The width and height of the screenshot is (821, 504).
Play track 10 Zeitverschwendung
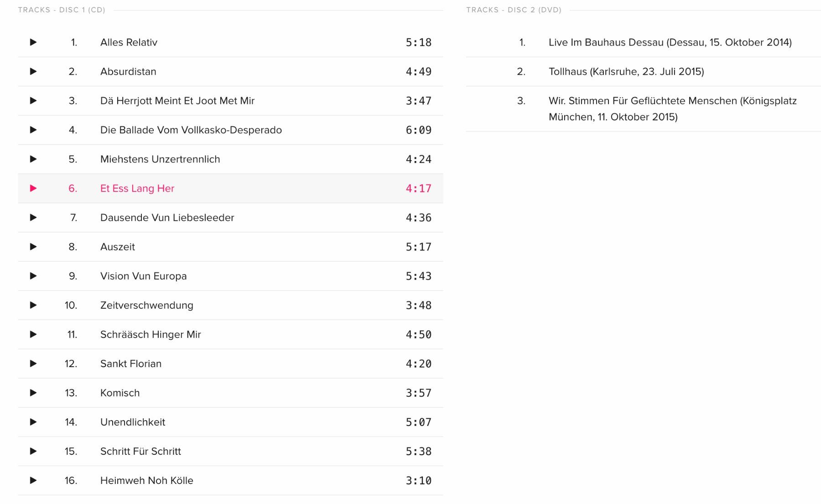[33, 305]
